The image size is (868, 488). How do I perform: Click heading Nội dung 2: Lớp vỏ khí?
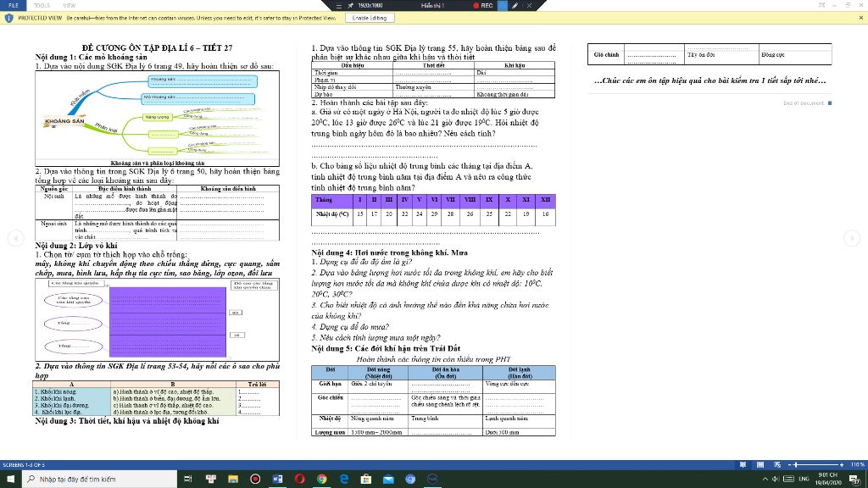(x=76, y=245)
